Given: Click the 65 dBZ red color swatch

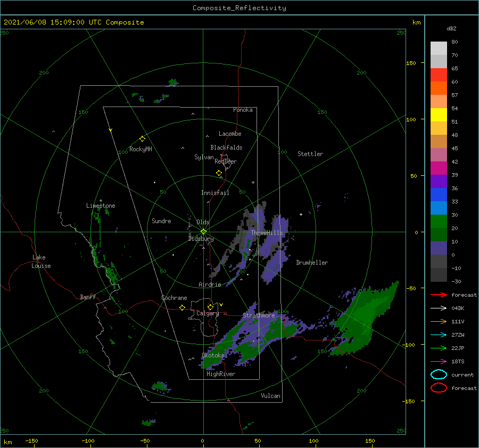Looking at the screenshot, I should 439,75.
